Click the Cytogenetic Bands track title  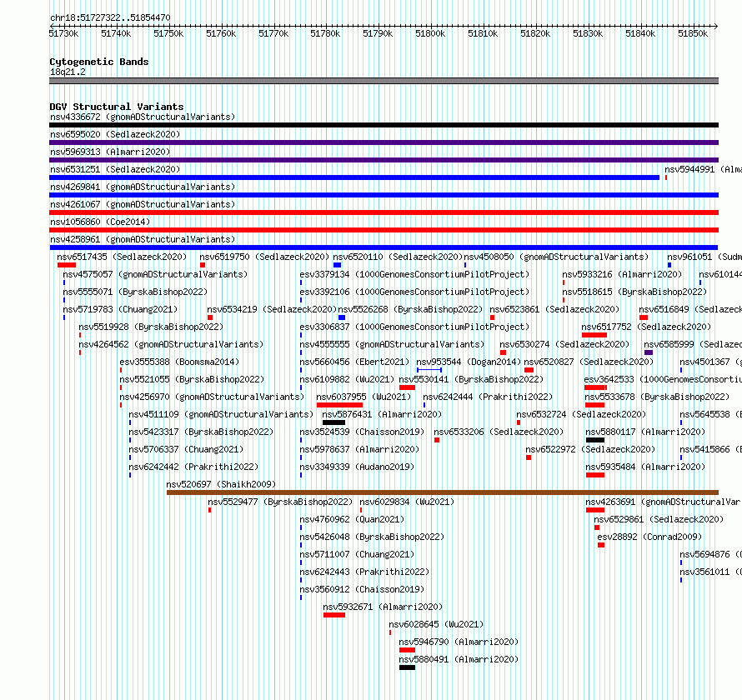[99, 62]
